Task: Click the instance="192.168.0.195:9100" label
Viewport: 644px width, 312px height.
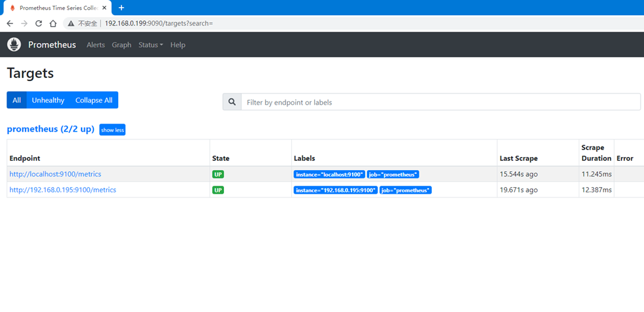Action: point(336,190)
